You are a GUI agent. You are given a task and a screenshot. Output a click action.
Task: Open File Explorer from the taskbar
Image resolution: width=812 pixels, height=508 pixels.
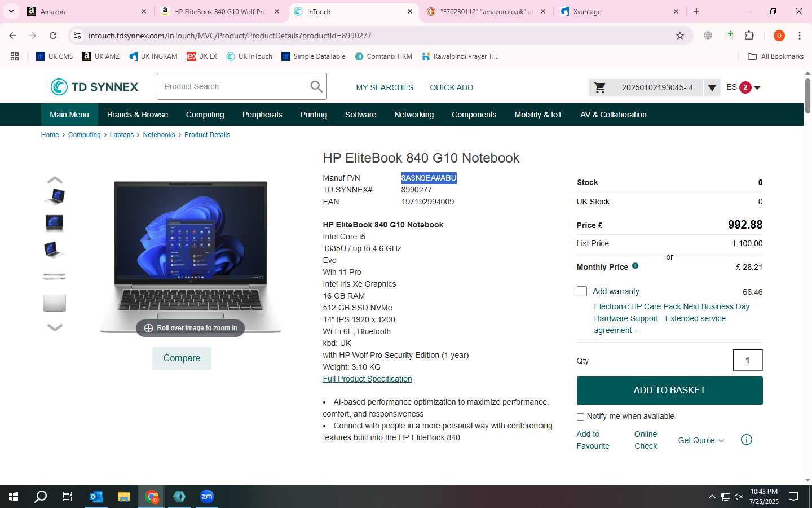point(124,497)
